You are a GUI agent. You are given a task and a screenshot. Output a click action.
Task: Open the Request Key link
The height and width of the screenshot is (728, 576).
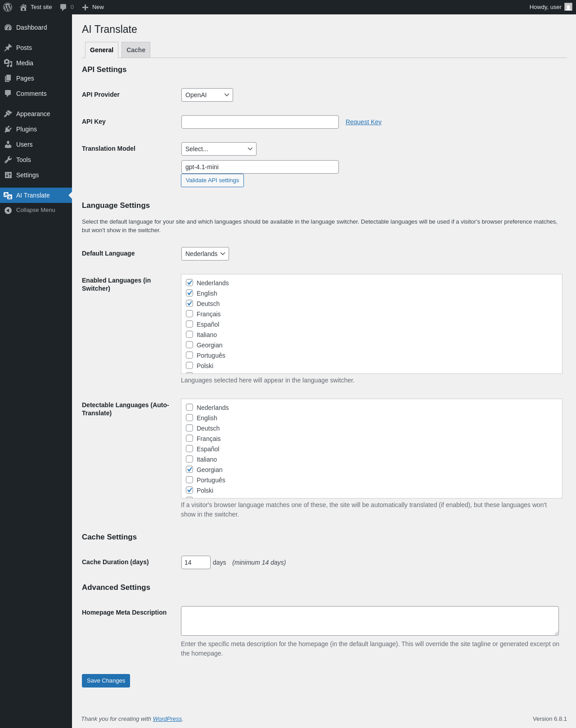[364, 122]
